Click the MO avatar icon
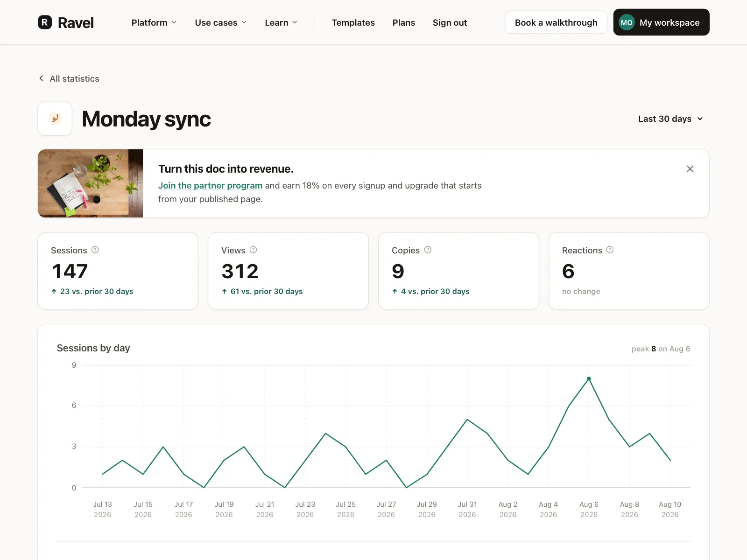 [627, 22]
